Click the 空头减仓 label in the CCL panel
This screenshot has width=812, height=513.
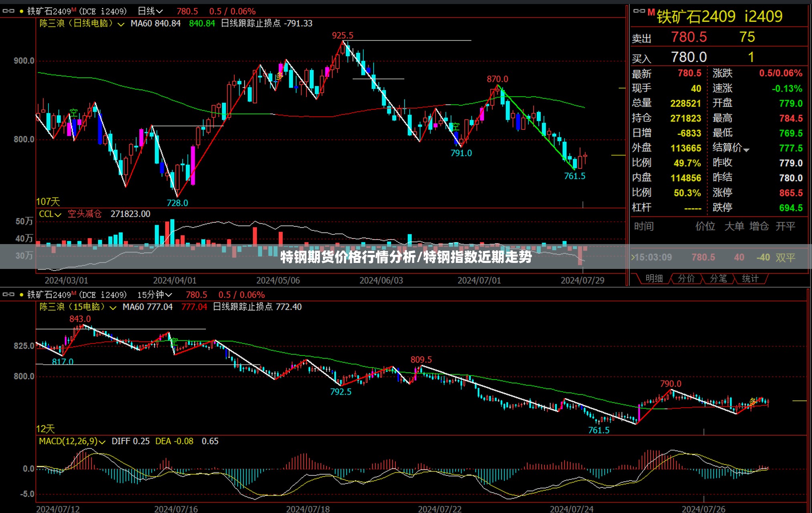click(x=85, y=214)
